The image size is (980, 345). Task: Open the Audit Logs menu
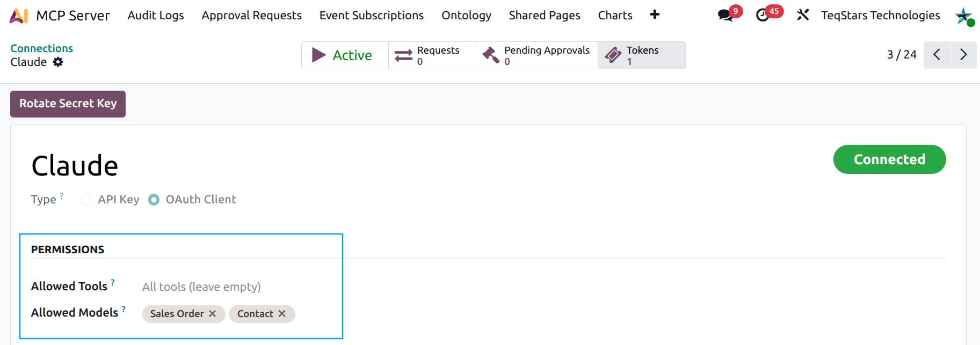coord(156,16)
